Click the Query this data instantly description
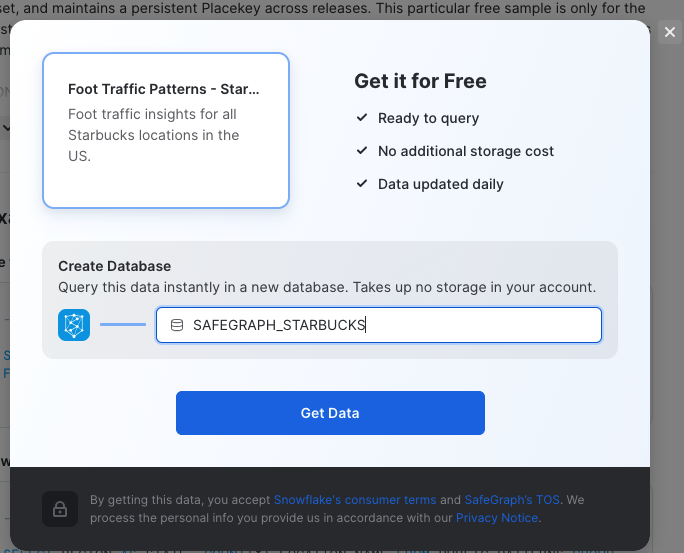 (327, 287)
